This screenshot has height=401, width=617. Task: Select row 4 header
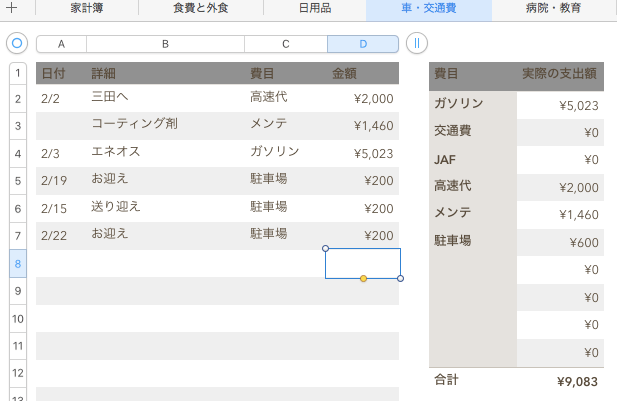[x=18, y=153]
